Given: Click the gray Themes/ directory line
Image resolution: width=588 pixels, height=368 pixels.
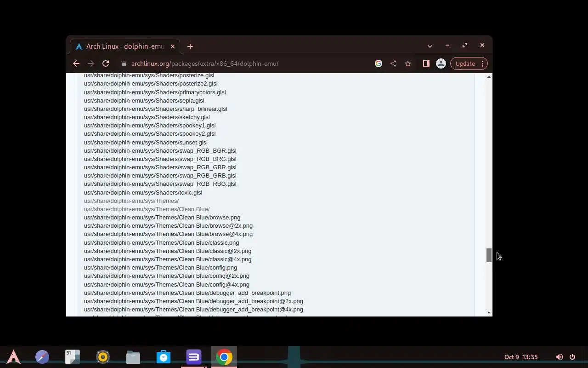Looking at the screenshot, I should point(131,201).
